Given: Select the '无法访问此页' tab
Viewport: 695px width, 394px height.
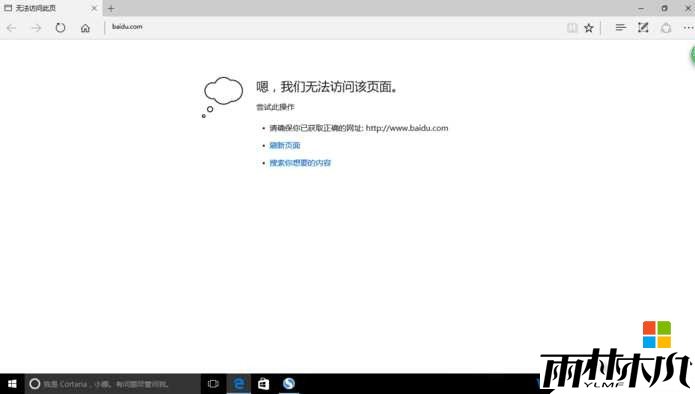Looking at the screenshot, I should (x=50, y=8).
